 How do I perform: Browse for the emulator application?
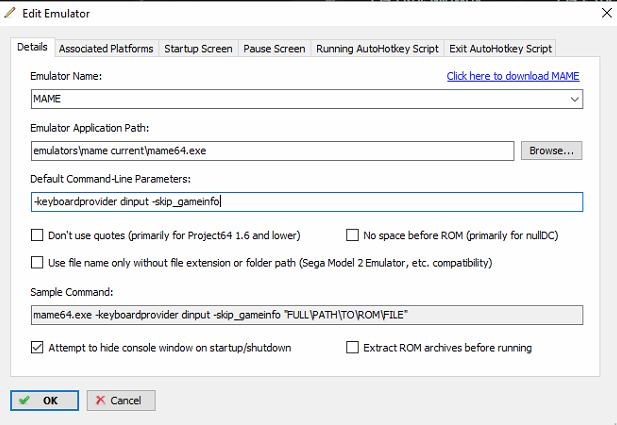click(551, 151)
